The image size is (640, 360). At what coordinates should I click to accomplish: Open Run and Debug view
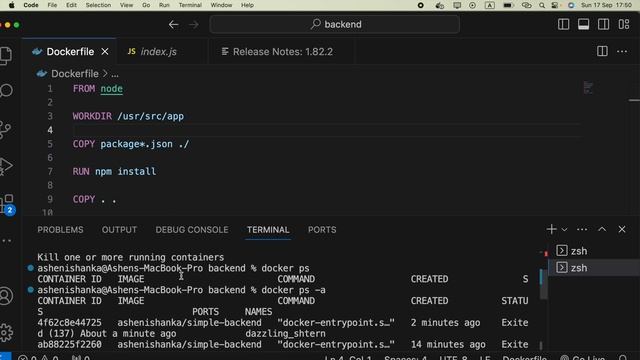click(x=6, y=166)
